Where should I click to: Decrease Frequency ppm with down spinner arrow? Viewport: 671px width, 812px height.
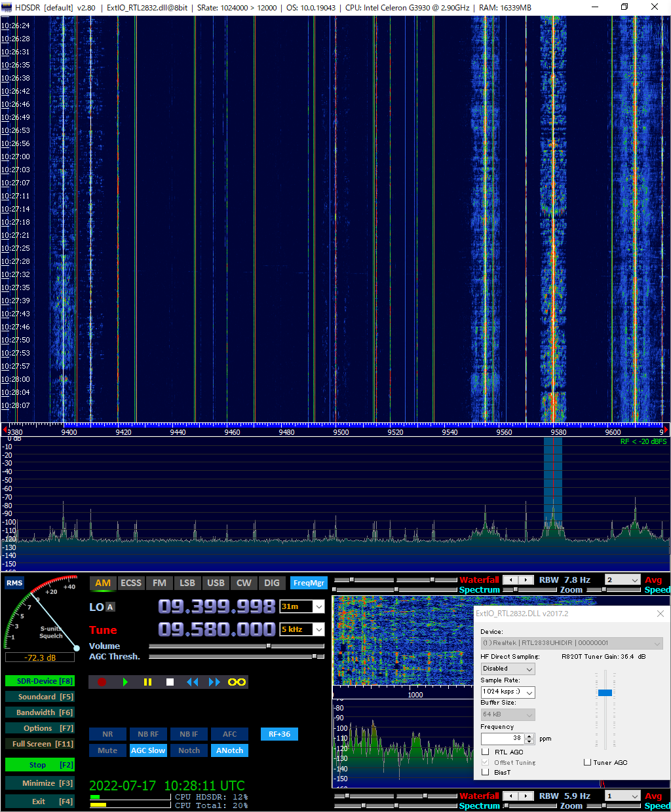pos(529,741)
